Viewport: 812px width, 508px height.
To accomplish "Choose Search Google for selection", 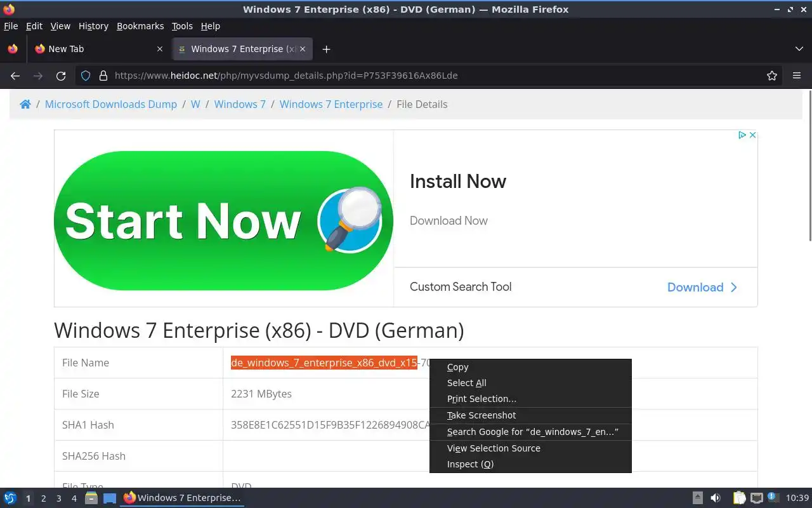I will tap(530, 432).
